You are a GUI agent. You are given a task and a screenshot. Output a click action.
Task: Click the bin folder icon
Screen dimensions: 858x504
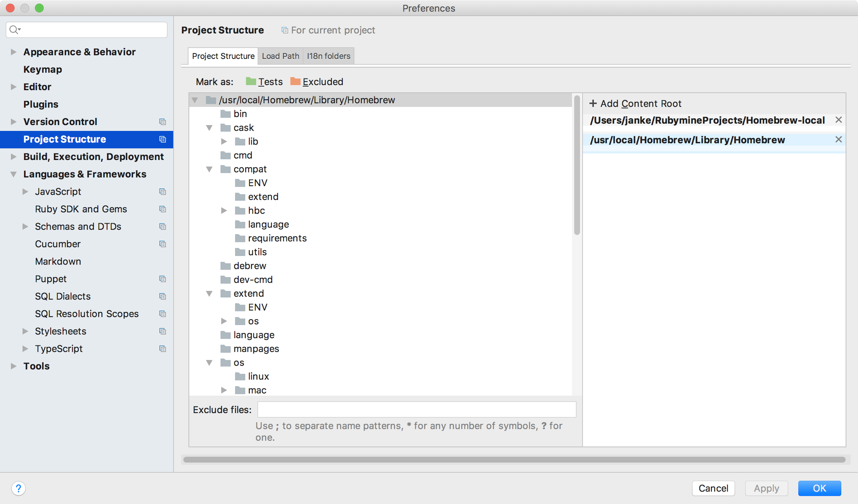pos(226,114)
